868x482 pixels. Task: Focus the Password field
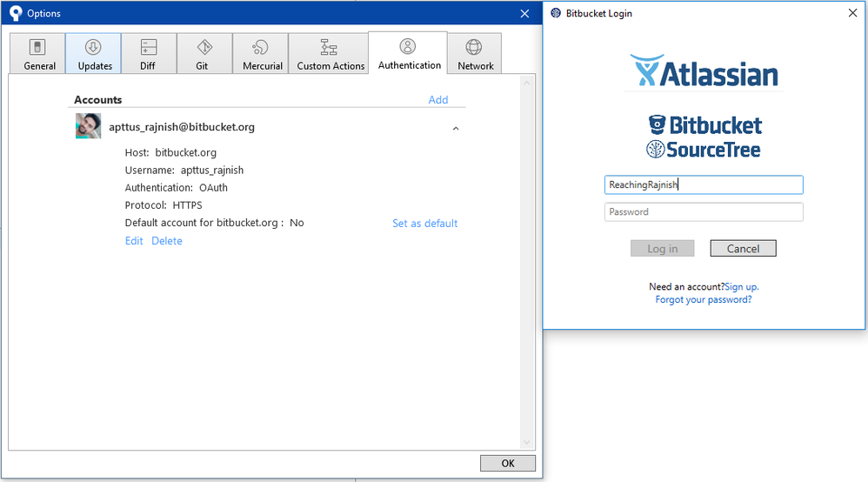[704, 211]
